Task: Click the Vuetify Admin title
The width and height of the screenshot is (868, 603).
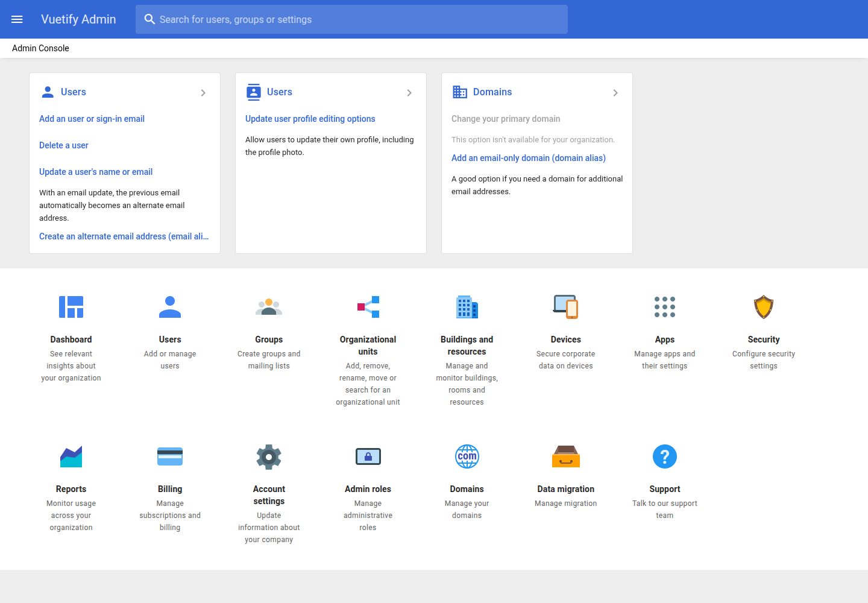Action: coord(78,19)
